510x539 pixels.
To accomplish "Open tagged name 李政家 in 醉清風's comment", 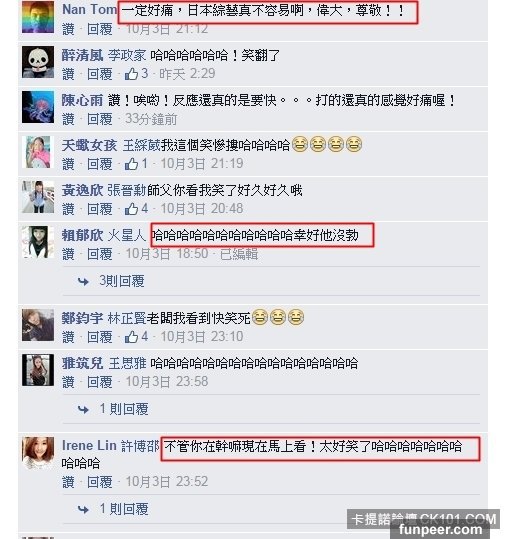I will pos(127,55).
